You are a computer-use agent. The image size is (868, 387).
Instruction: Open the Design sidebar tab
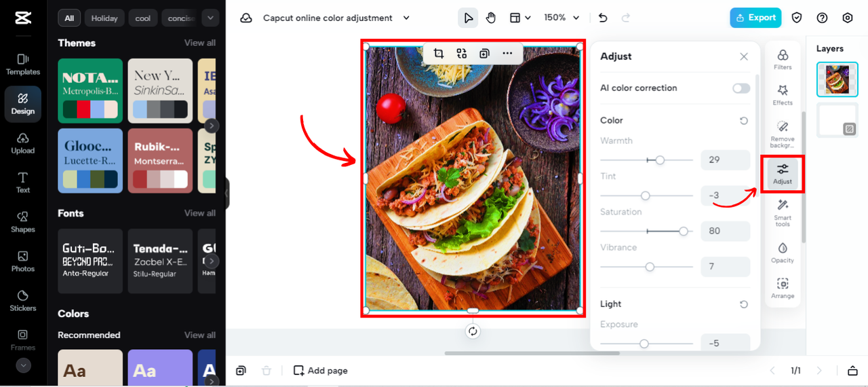(x=23, y=104)
